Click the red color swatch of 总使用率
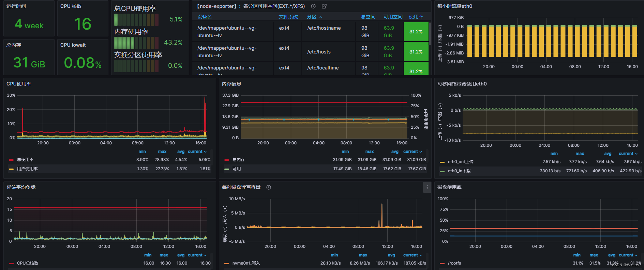 click(x=11, y=160)
